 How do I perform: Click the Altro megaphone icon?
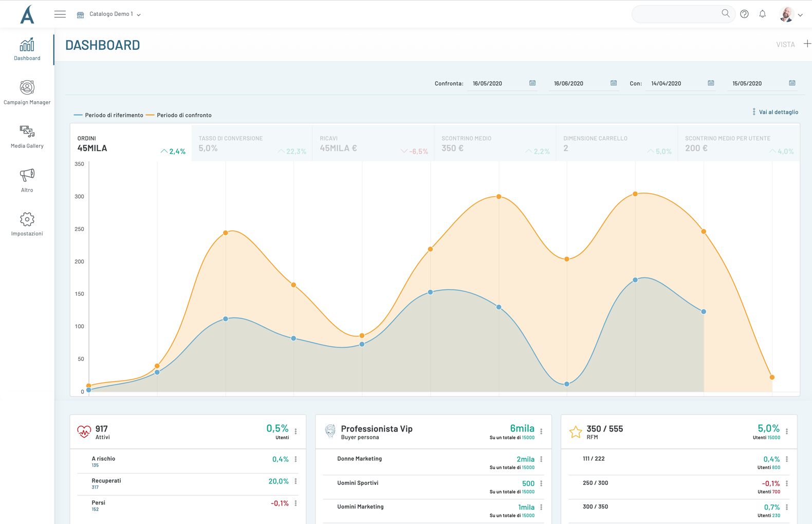[27, 175]
